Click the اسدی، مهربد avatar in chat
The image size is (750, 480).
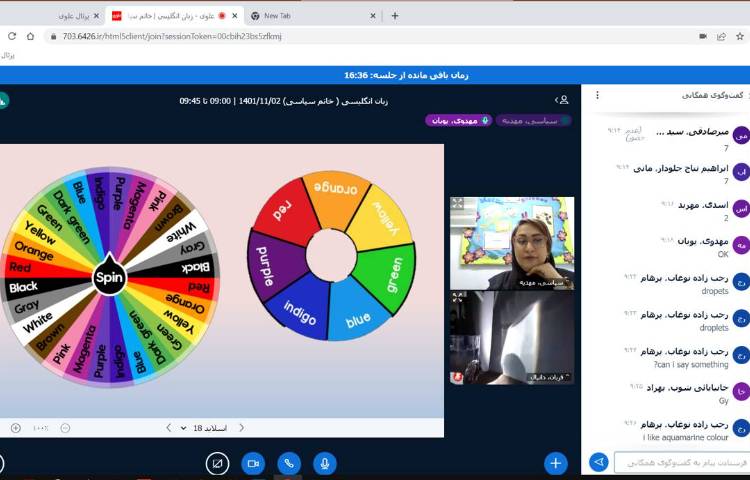click(x=741, y=209)
